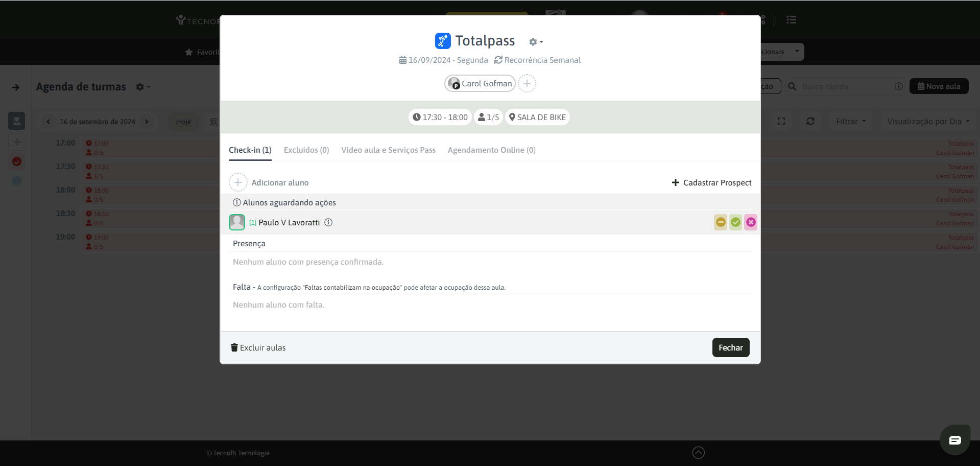Click Excluir aulas trash button

pos(258,347)
